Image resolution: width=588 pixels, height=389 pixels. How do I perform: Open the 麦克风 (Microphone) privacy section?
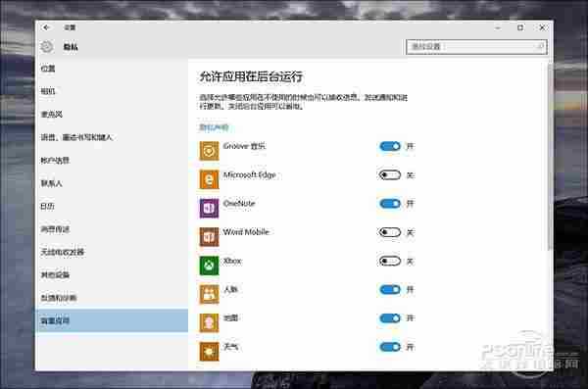112,115
